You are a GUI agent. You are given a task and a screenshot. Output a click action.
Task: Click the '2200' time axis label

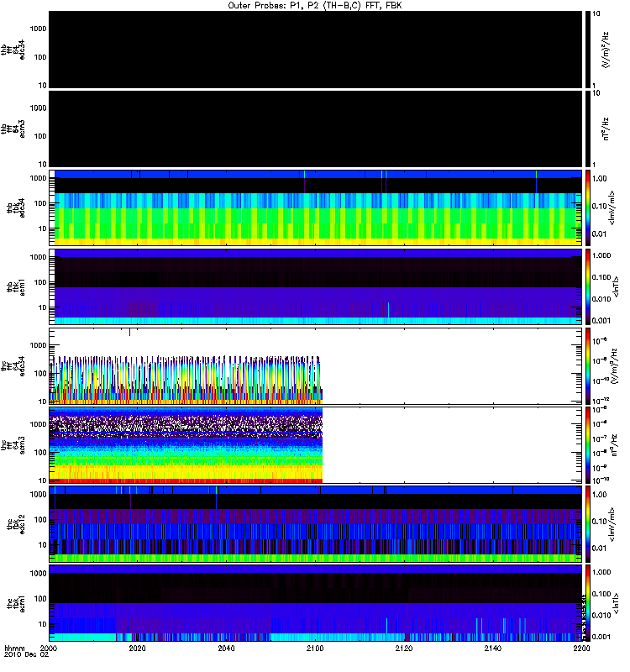581,648
